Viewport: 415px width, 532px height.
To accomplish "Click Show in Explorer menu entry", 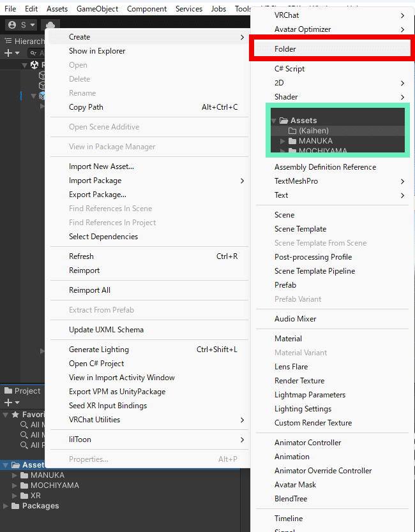I will [x=97, y=51].
